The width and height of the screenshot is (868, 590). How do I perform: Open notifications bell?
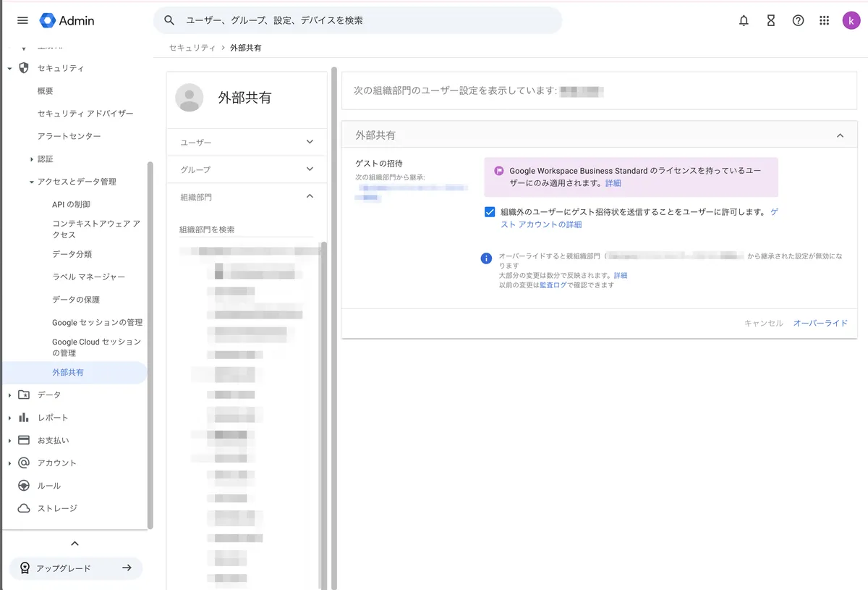coord(744,20)
